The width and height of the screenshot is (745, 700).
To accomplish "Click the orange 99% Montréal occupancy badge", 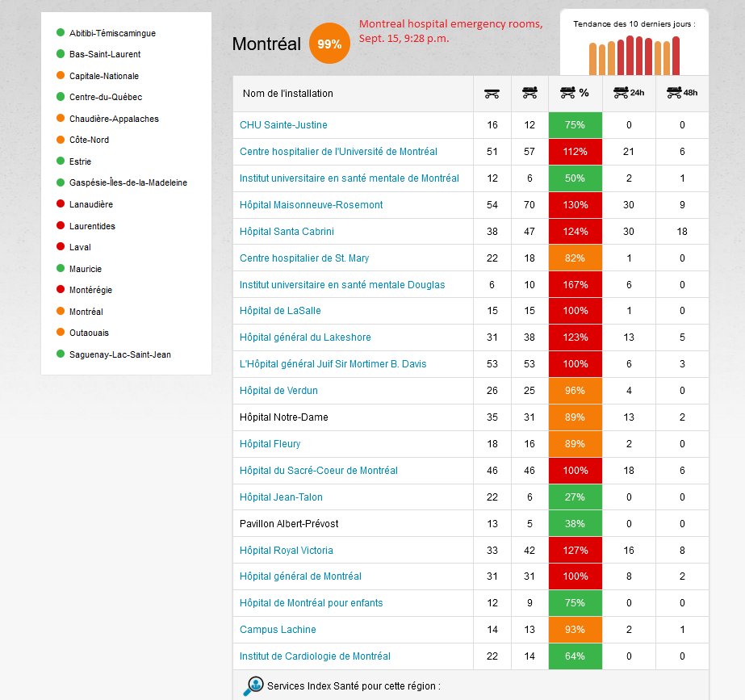I will 329,44.
